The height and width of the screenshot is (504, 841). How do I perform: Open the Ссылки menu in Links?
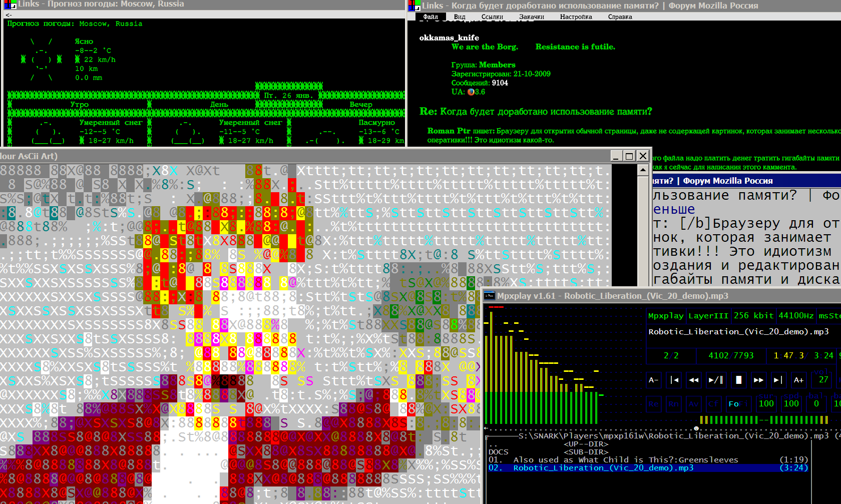point(492,17)
